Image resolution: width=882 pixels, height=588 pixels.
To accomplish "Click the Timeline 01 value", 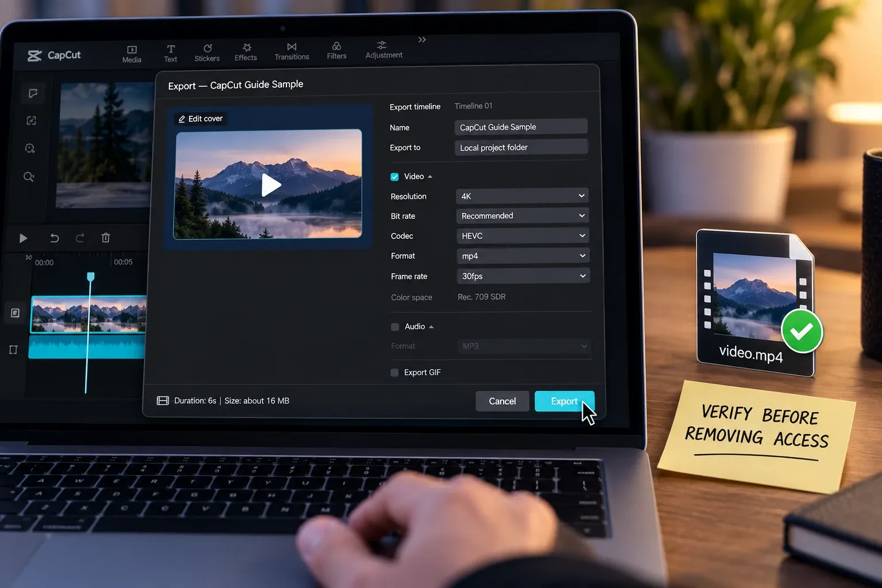I will [x=473, y=106].
